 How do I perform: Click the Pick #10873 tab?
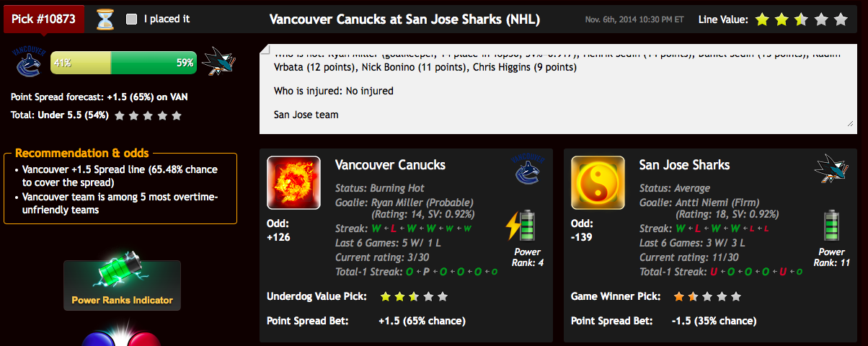click(x=43, y=18)
